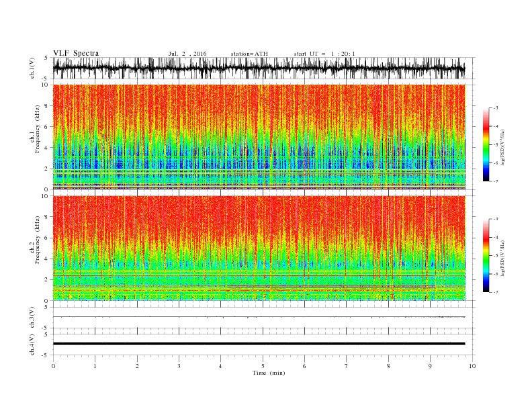Click the time axis tick label "1"
This screenshot has height=411, width=532.
(x=95, y=366)
